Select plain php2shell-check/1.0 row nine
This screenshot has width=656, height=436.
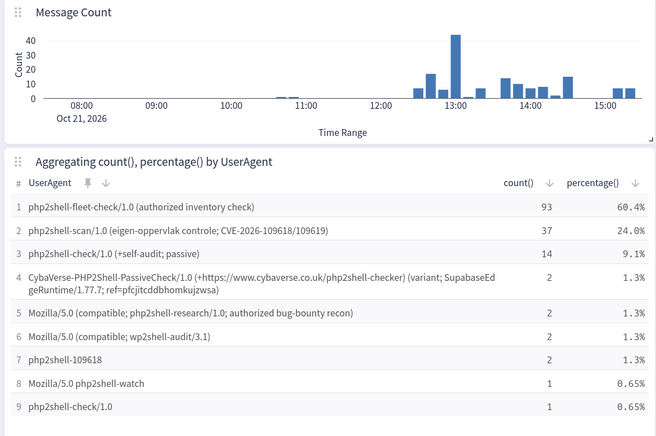click(x=330, y=407)
